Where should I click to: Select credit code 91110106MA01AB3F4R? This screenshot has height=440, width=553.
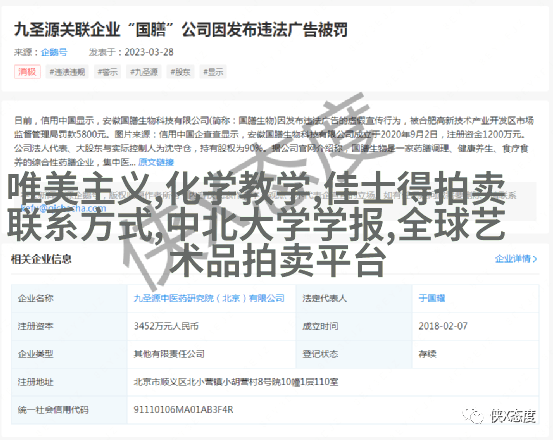click(183, 410)
